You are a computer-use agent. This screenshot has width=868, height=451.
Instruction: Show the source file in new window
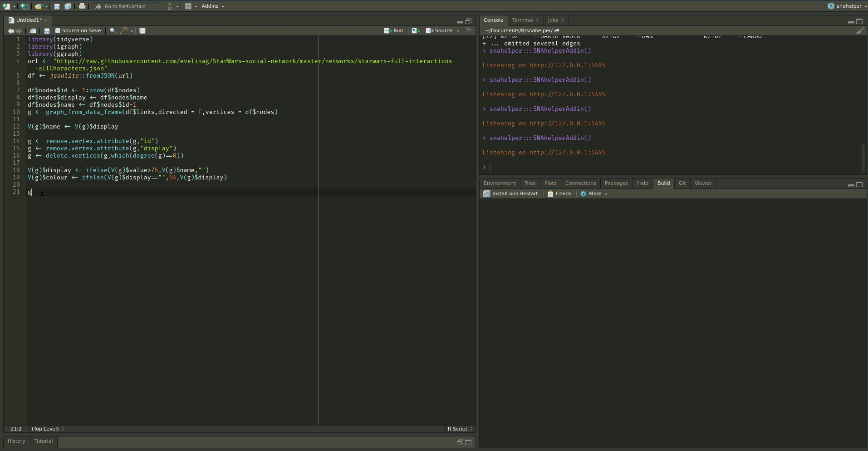[33, 31]
